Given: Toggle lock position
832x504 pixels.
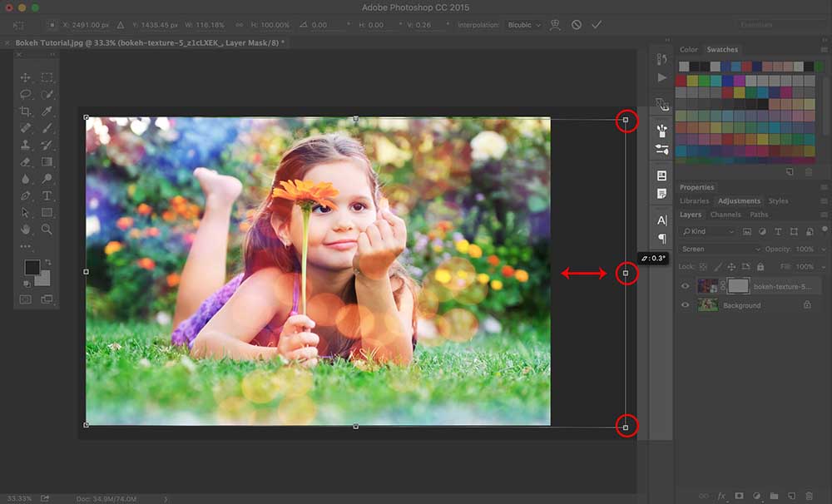Looking at the screenshot, I should tap(731, 266).
